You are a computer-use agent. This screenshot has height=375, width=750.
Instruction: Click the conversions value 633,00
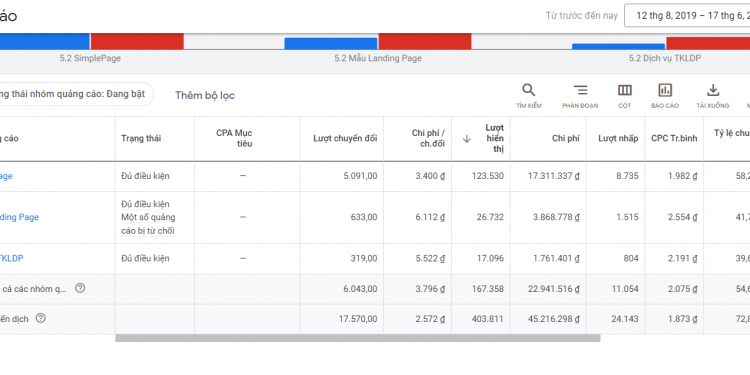(x=364, y=217)
